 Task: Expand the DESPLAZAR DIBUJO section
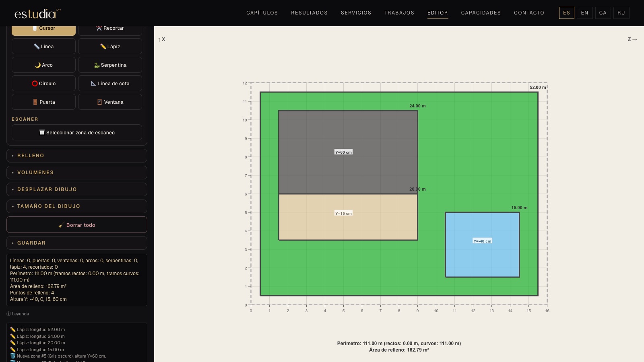pyautogui.click(x=77, y=189)
